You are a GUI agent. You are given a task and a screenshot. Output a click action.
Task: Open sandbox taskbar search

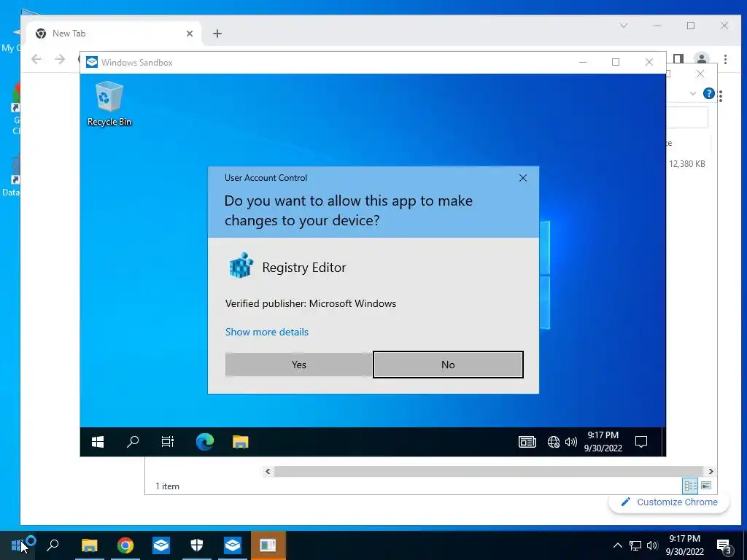click(133, 442)
